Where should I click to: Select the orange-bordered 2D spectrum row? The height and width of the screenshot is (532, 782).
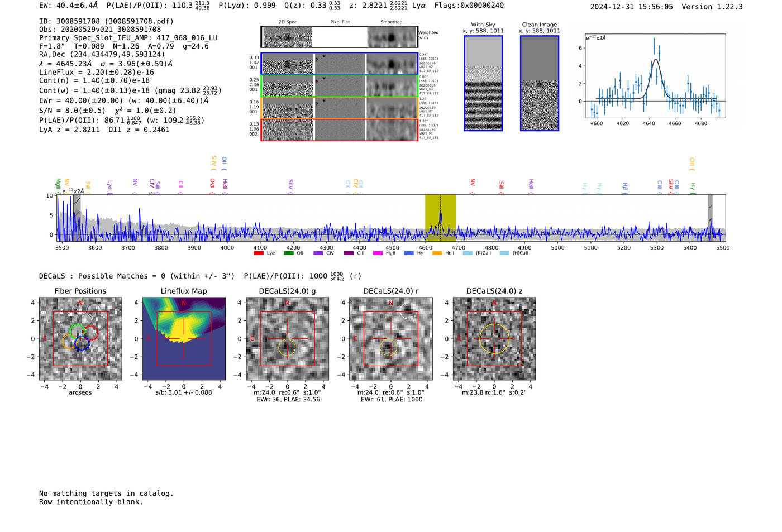point(339,108)
